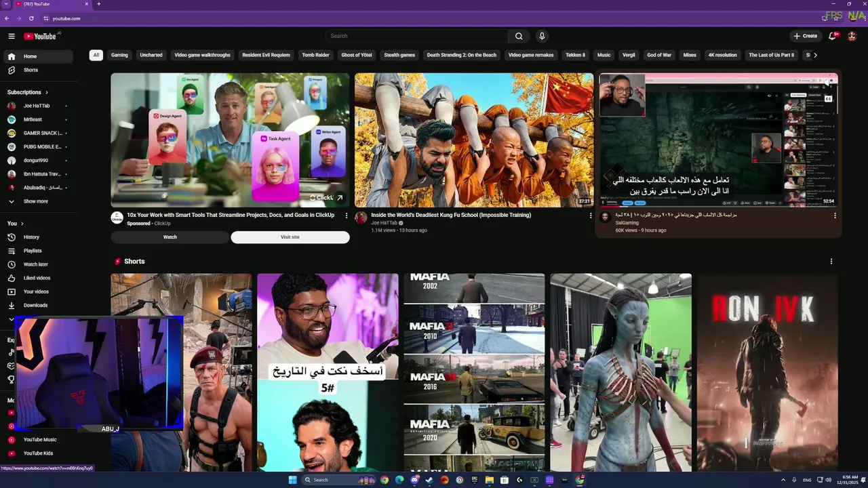Open Watch later in the sidebar
Viewport: 868px width, 488px height.
pyautogui.click(x=39, y=264)
